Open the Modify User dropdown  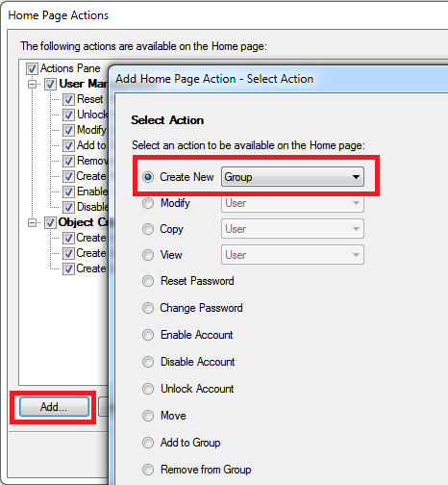pyautogui.click(x=292, y=203)
